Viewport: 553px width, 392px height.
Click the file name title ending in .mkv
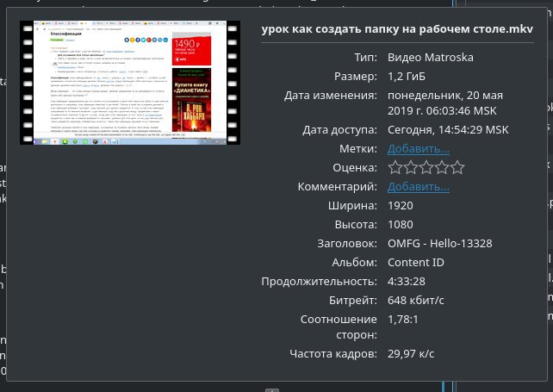pos(397,29)
